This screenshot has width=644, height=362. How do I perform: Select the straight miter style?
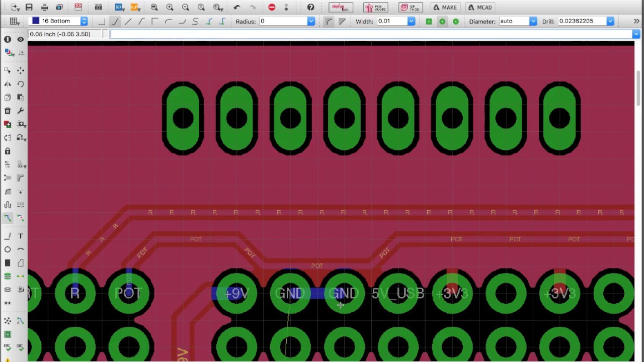[342, 21]
